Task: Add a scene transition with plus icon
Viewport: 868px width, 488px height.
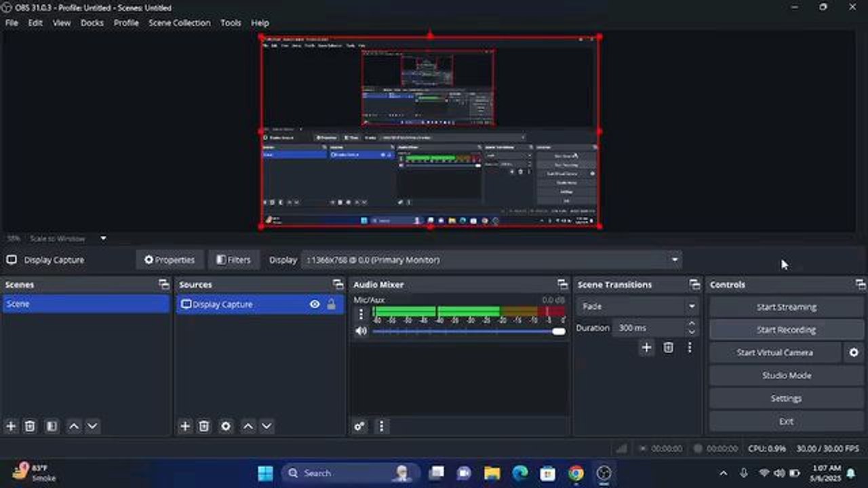Action: (646, 348)
